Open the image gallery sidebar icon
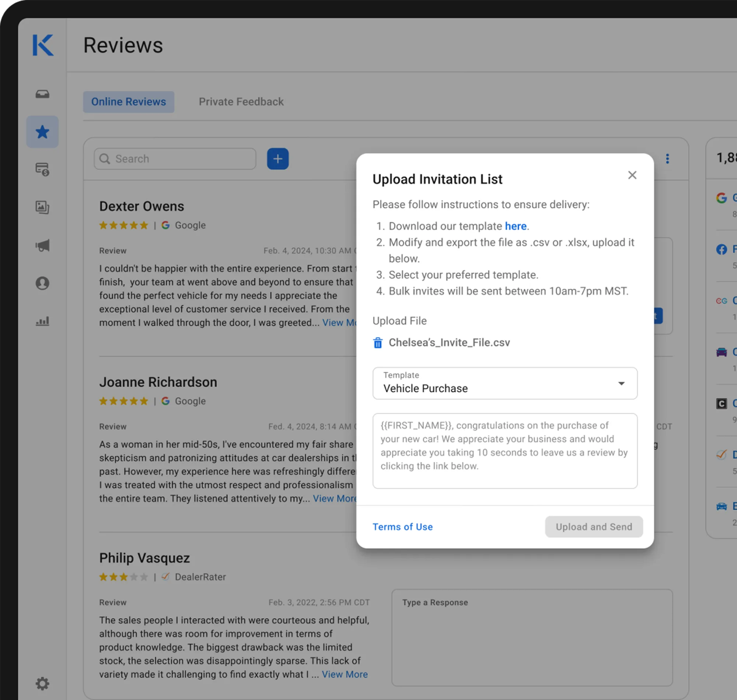737x700 pixels. (x=42, y=207)
